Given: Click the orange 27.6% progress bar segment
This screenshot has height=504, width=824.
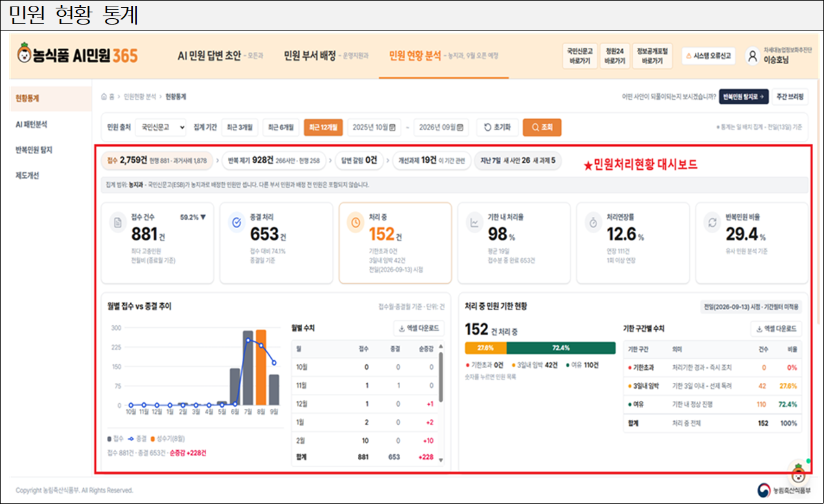Looking at the screenshot, I should point(486,348).
